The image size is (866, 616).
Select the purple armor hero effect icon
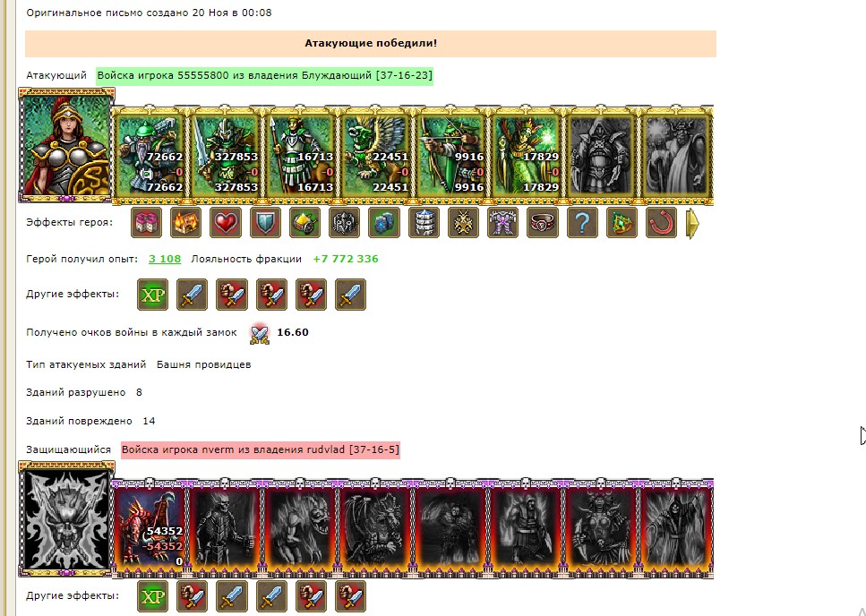(502, 223)
